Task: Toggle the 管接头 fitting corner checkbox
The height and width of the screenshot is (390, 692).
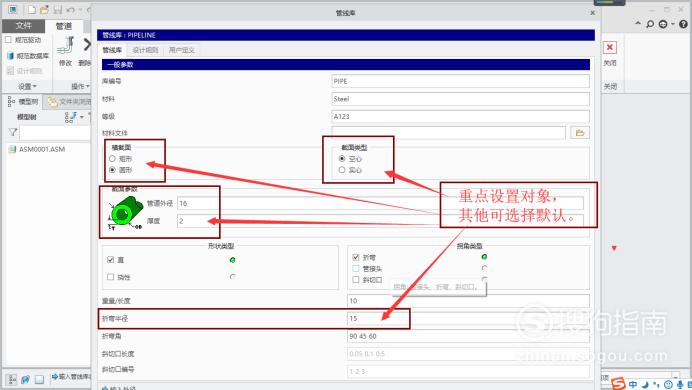Action: [x=356, y=268]
